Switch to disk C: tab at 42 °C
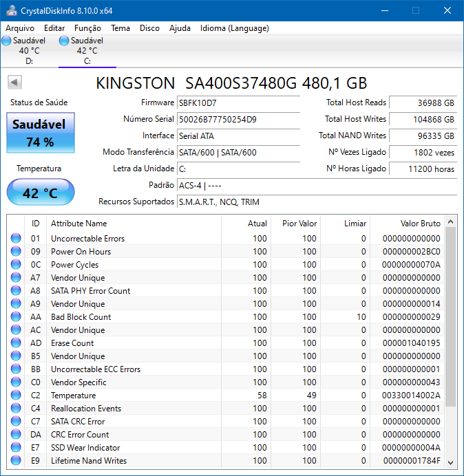 point(87,51)
